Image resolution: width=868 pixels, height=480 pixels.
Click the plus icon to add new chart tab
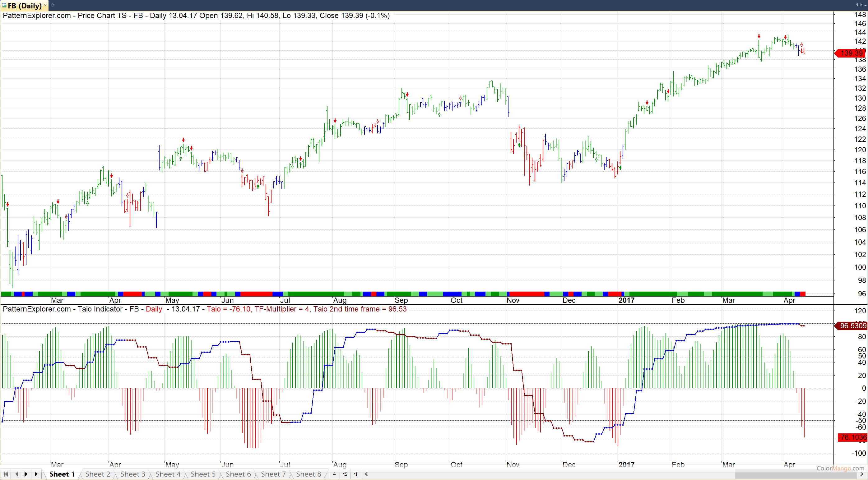(53, 5)
